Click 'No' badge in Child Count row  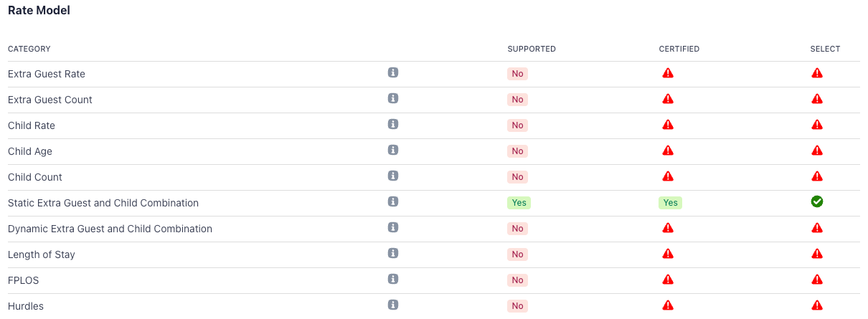click(x=517, y=177)
